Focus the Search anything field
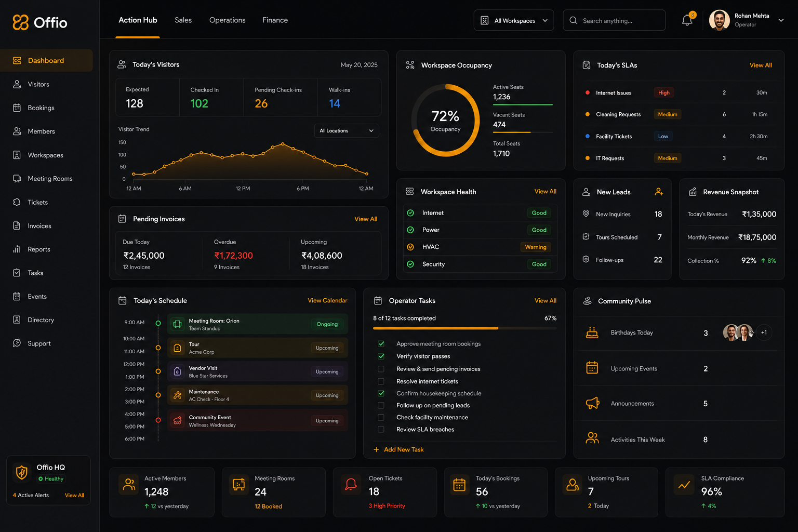The width and height of the screenshot is (798, 532). click(x=614, y=20)
